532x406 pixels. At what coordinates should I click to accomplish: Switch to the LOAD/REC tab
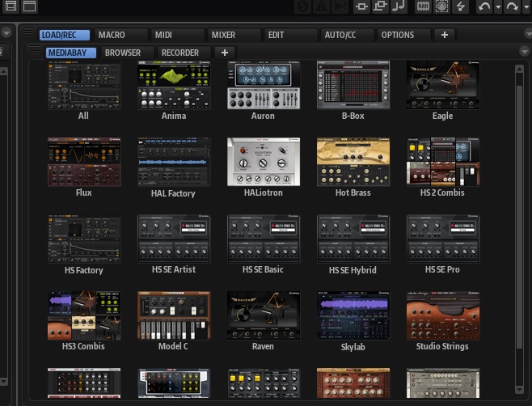coord(65,35)
